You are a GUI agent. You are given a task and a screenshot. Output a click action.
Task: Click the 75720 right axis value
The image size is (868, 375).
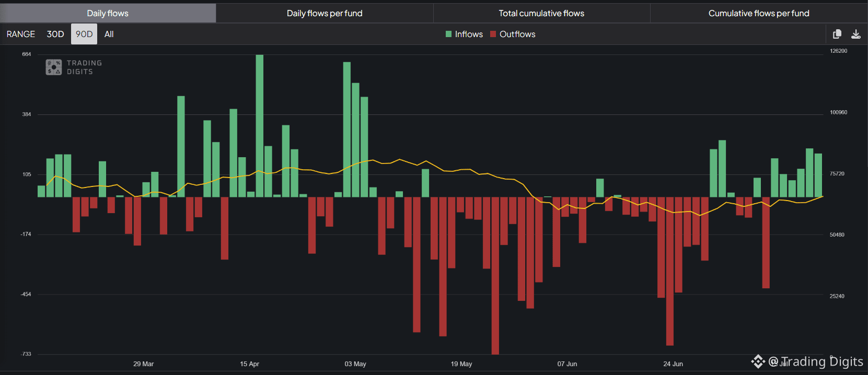coord(837,174)
